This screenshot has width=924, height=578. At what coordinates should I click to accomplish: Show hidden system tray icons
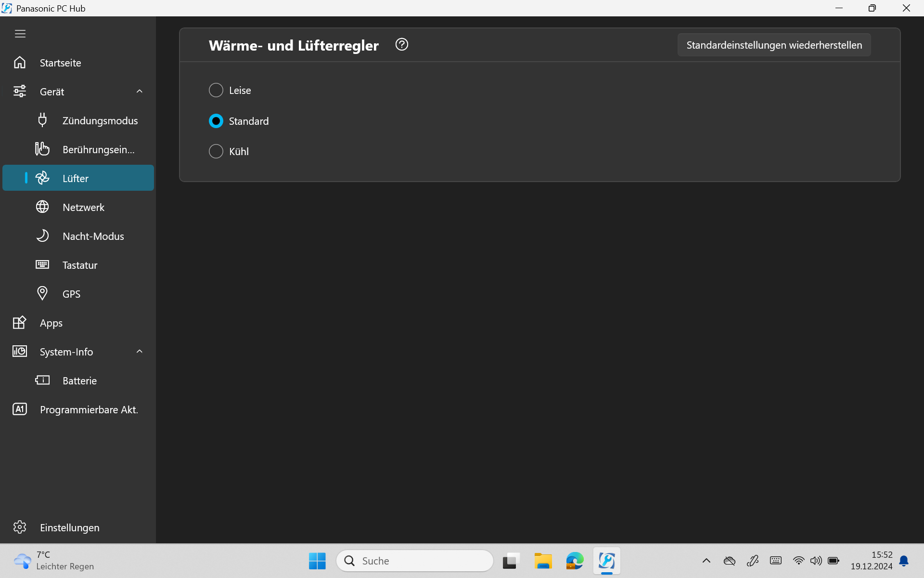706,561
